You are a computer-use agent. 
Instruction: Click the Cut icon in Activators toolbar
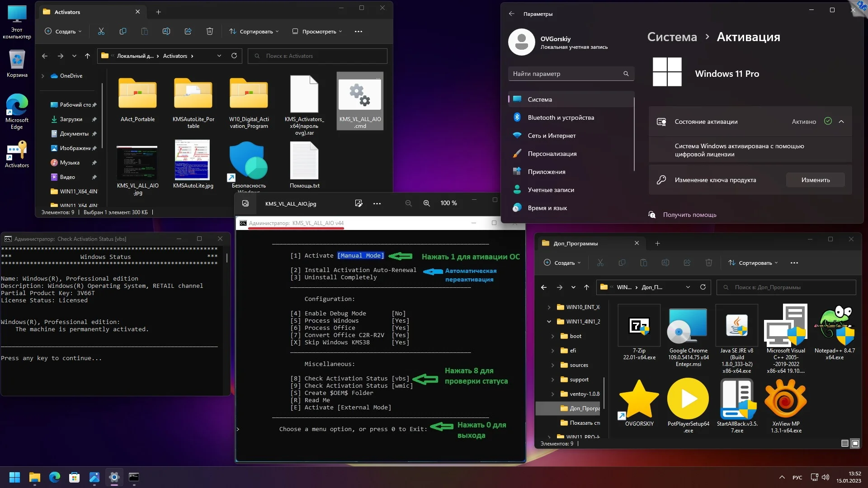click(101, 31)
